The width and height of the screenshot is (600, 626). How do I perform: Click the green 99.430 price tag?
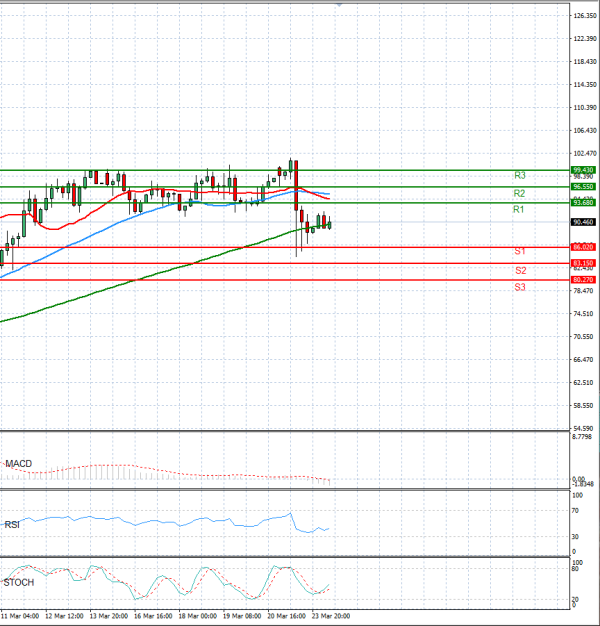coord(583,170)
